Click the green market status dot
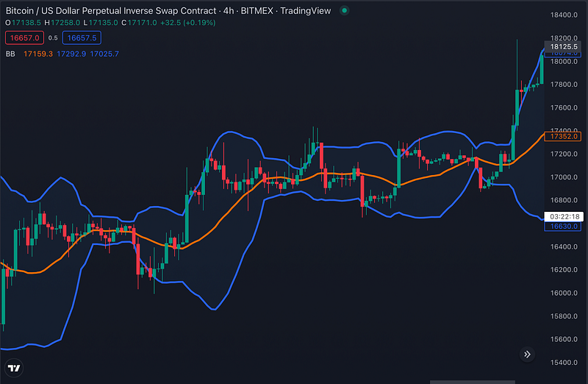588x384 pixels. 344,11
